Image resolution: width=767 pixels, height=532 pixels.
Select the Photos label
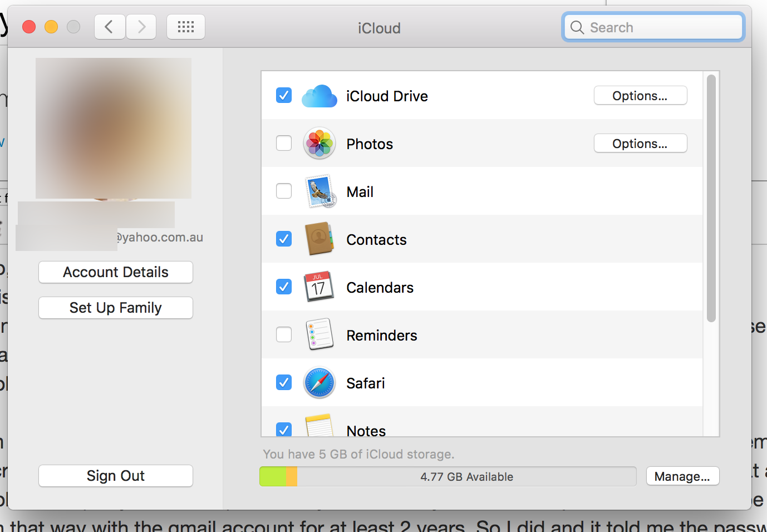click(370, 144)
